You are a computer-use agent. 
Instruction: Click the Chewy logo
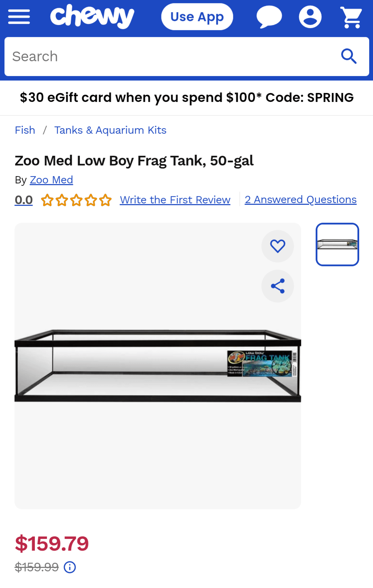click(x=92, y=16)
